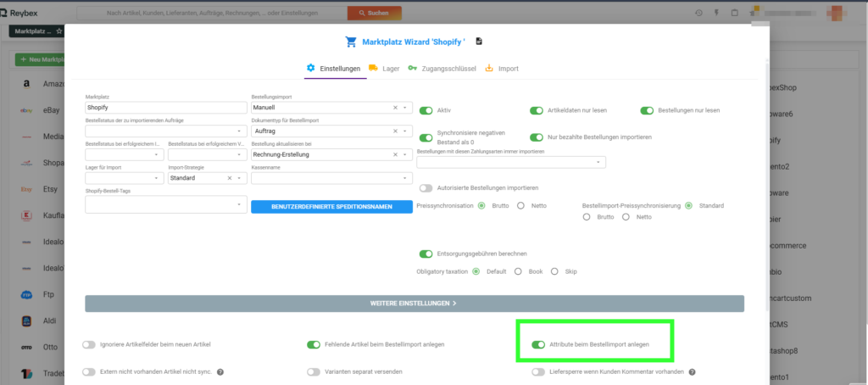Click help icon next to Extern nicht vorhanden
This screenshot has width=868, height=385.
point(220,371)
